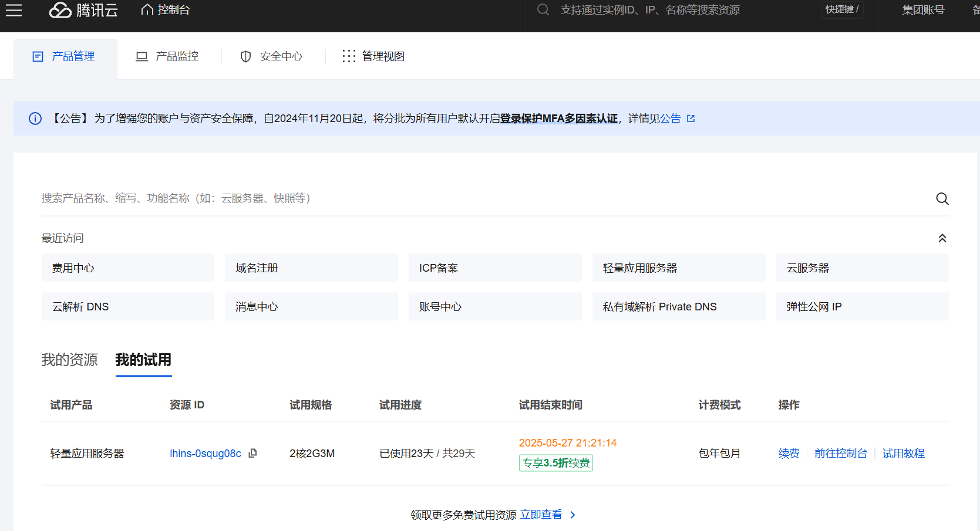Click the 管理视图 grid dots icon
This screenshot has width=980, height=531.
coord(349,56)
